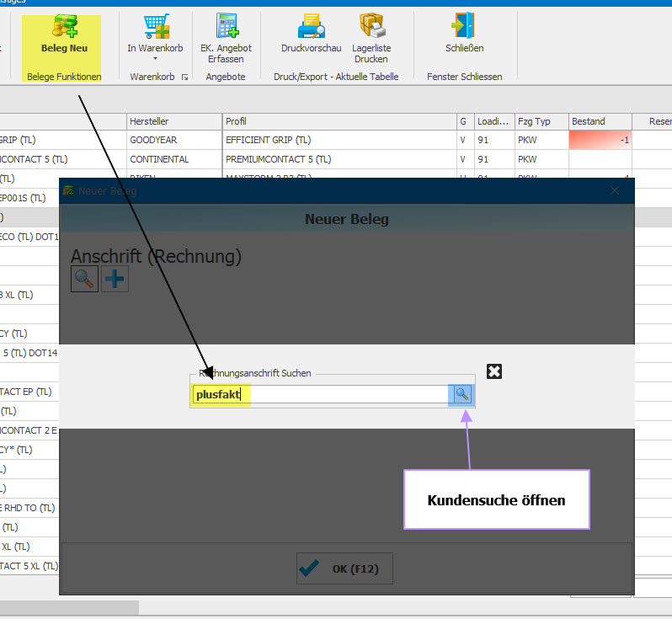The width and height of the screenshot is (672, 619).
Task: Click Schließen door icon in ribbon
Action: tap(464, 27)
